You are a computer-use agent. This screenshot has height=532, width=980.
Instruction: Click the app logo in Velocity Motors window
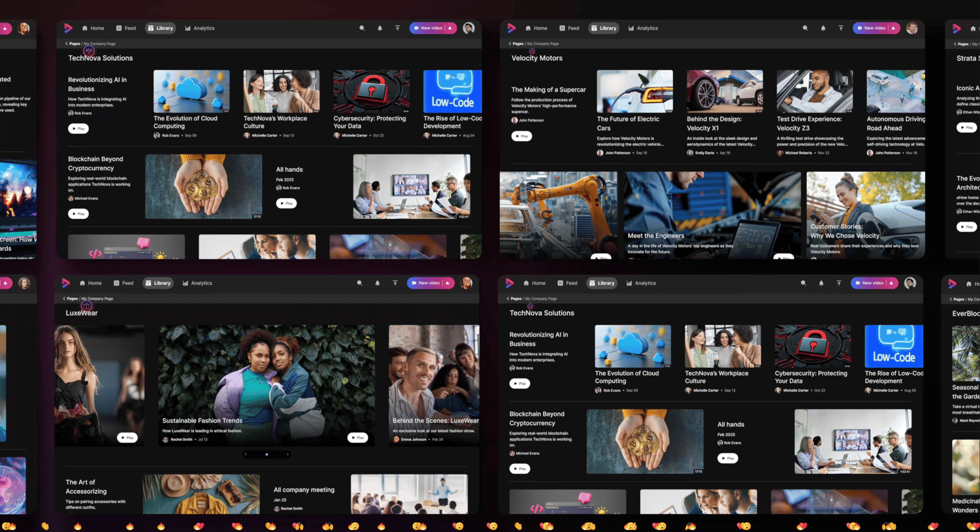(x=512, y=28)
